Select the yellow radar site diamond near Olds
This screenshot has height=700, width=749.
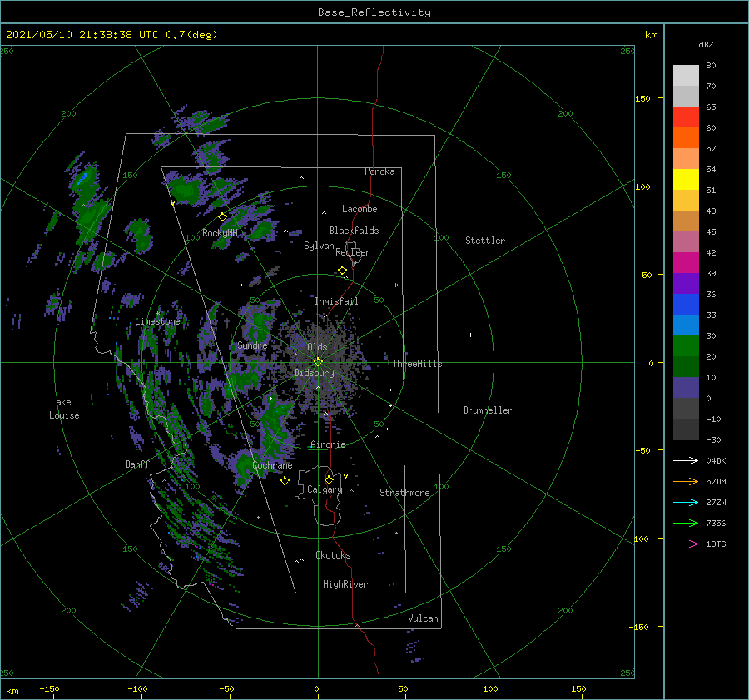pos(318,362)
